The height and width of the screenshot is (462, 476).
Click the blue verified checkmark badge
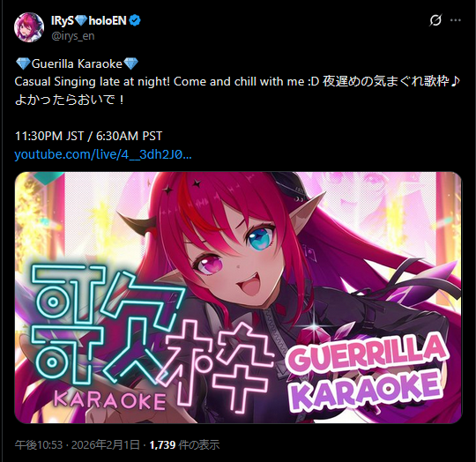[135, 20]
